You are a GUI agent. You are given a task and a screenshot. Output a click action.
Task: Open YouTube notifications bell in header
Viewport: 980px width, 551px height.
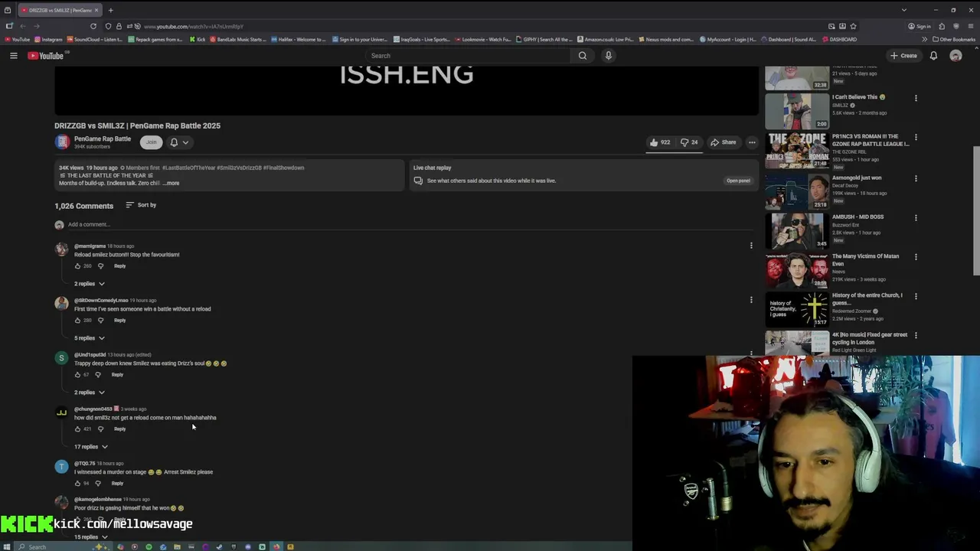click(x=933, y=55)
